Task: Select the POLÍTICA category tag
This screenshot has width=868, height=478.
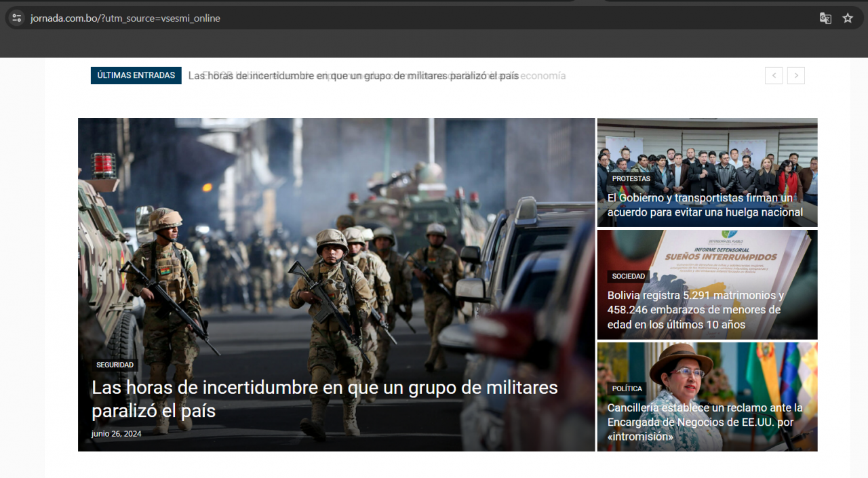Action: tap(627, 389)
